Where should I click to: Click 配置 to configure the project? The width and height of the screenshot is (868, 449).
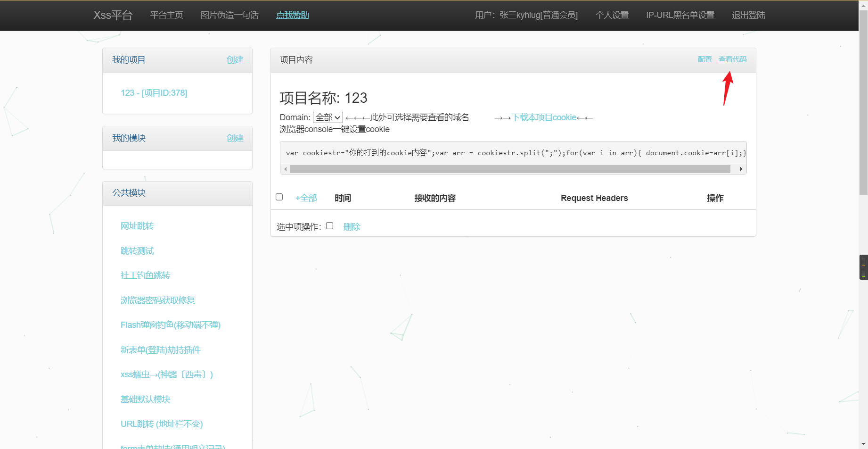[x=704, y=59]
